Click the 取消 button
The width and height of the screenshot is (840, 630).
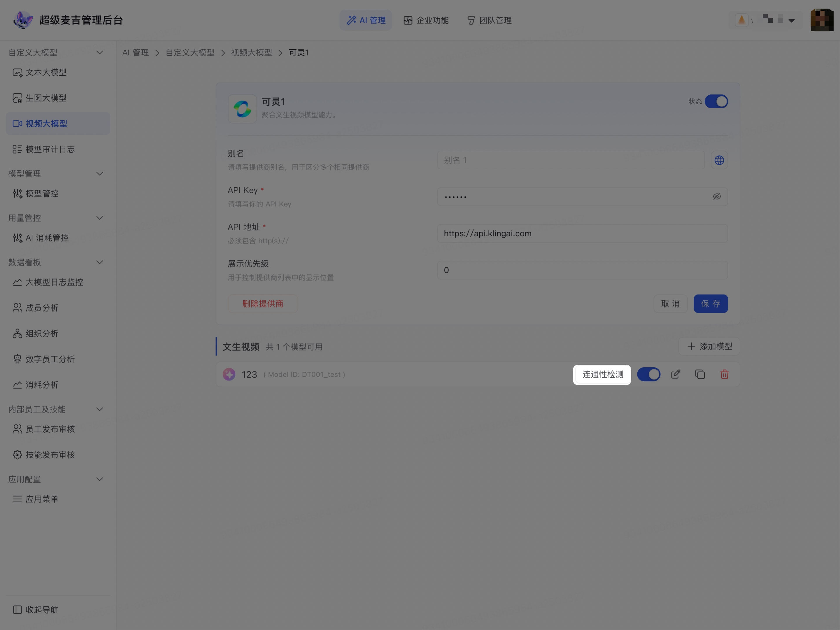pyautogui.click(x=670, y=304)
